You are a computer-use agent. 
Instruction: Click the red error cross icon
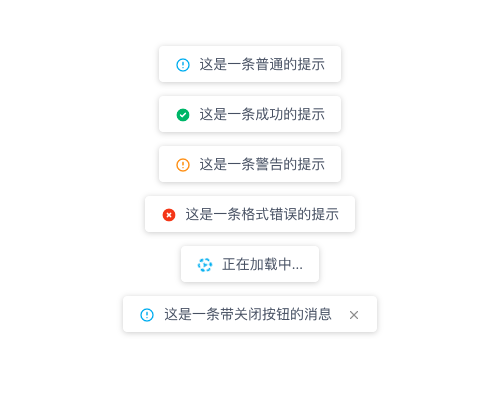169,215
